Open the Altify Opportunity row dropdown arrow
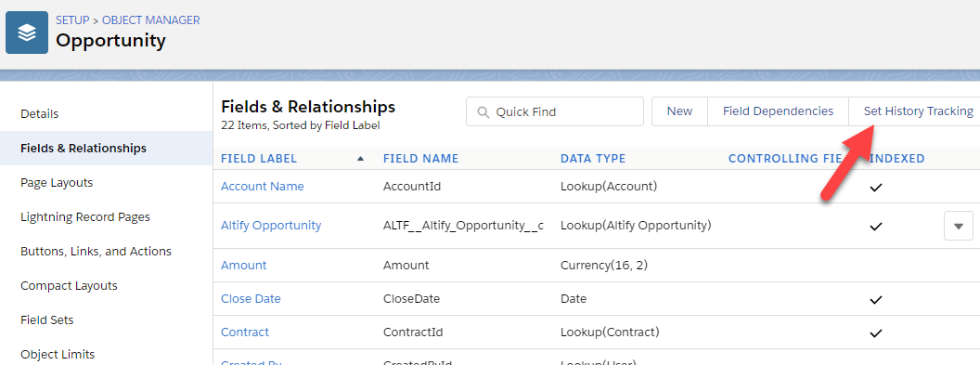Screen dimensions: 980x365 [958, 226]
